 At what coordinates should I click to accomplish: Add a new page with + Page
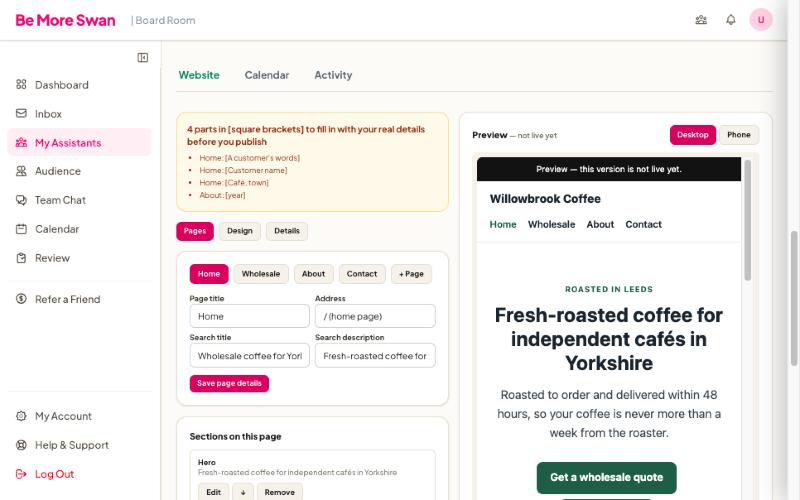tap(411, 274)
